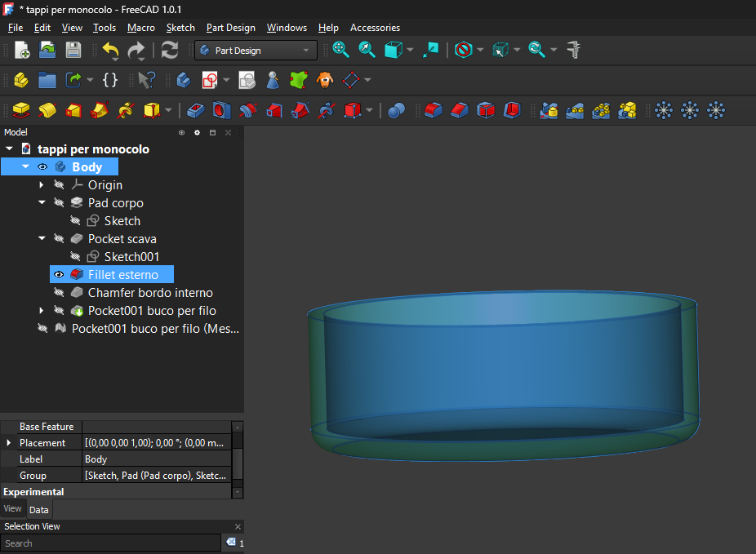756x554 pixels.
Task: Click the Pocket tool icon
Action: 196,110
